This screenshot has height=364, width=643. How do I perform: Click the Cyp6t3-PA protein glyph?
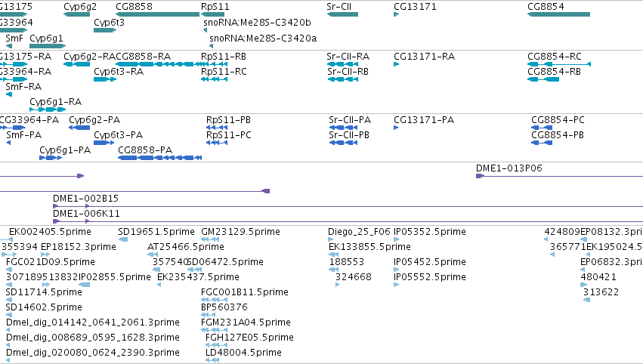(104, 143)
